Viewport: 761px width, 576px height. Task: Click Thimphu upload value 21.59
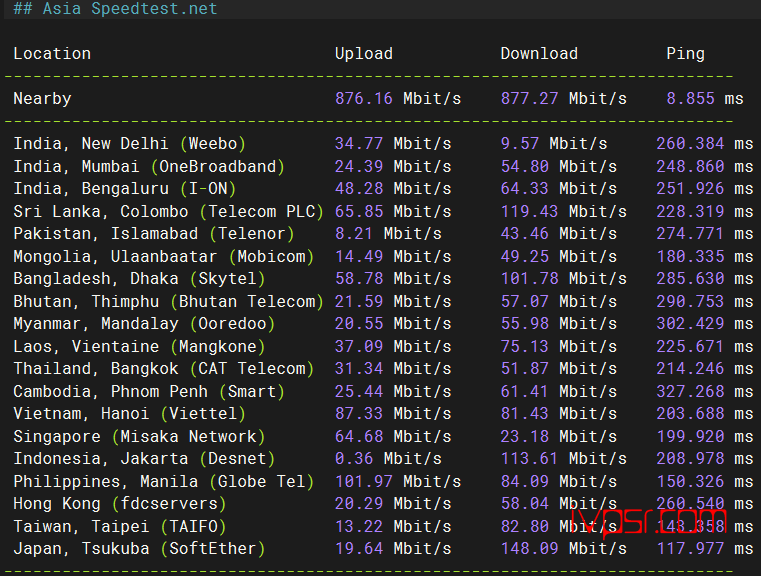coord(359,302)
